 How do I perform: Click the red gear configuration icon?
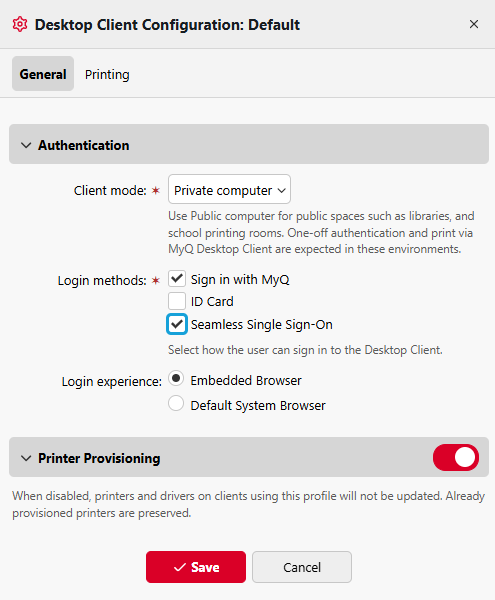(x=20, y=24)
